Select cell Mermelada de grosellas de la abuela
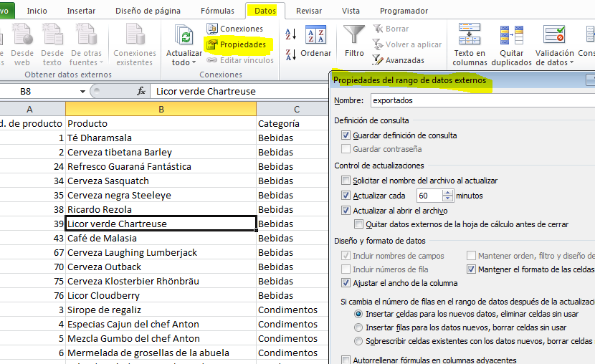 pyautogui.click(x=161, y=353)
